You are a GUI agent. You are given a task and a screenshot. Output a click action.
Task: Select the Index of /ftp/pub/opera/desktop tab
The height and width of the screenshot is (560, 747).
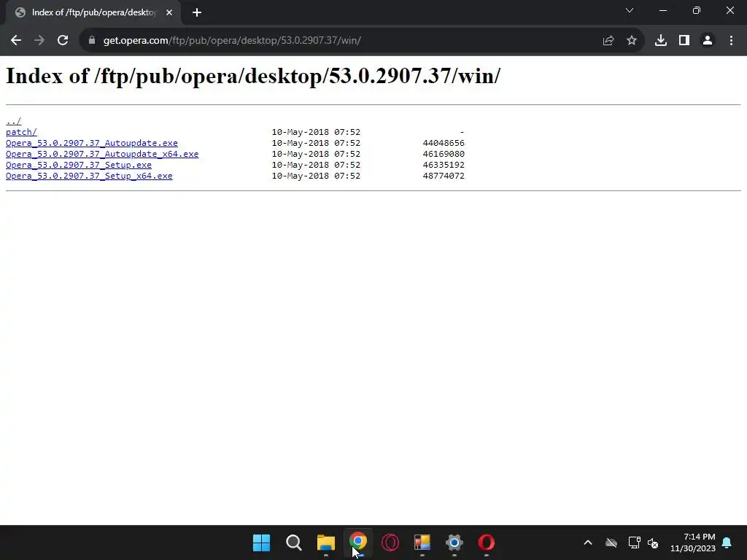click(93, 13)
